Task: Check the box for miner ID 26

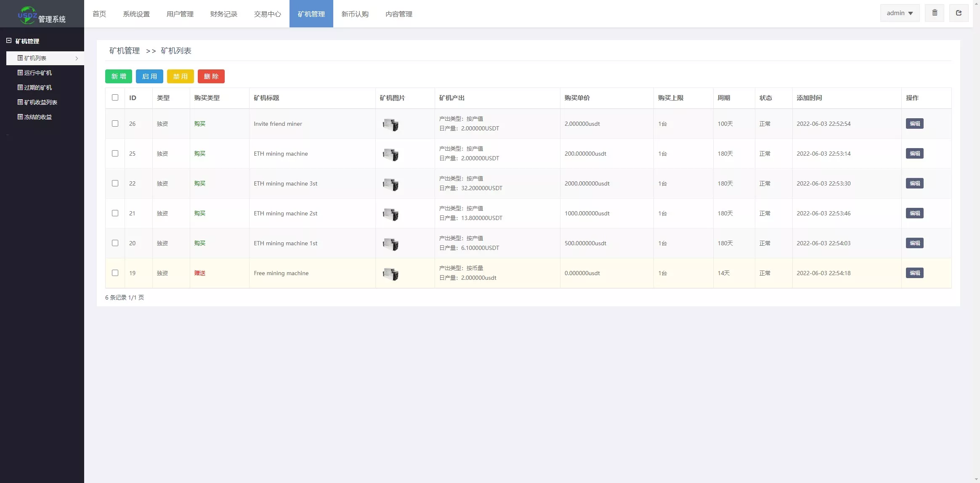Action: click(115, 124)
